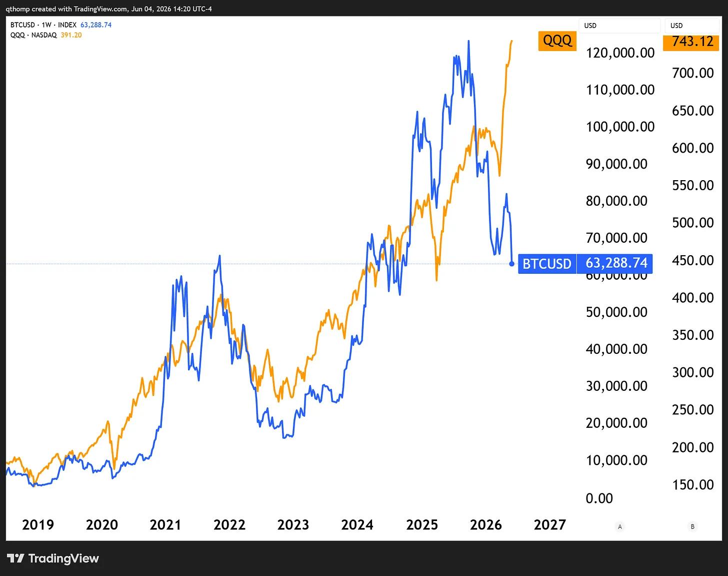Click the blue dot at BTC line end
Screen dimensions: 728x576
511,264
